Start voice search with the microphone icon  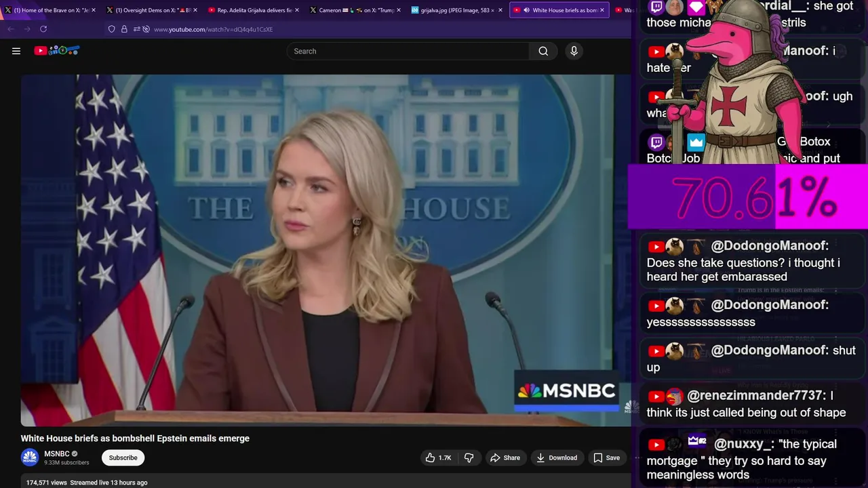(x=574, y=51)
